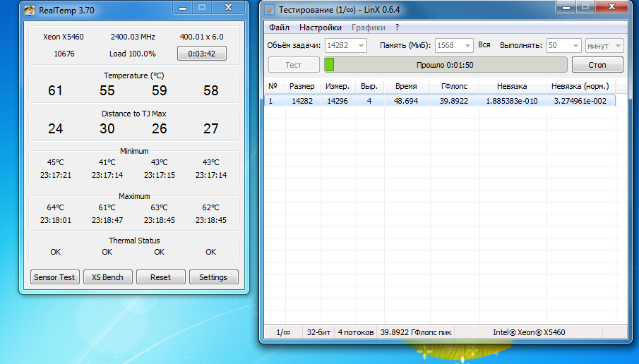Screen dimensions: 639x364
Task: Minimize the RealTemp window
Action: 183,8
